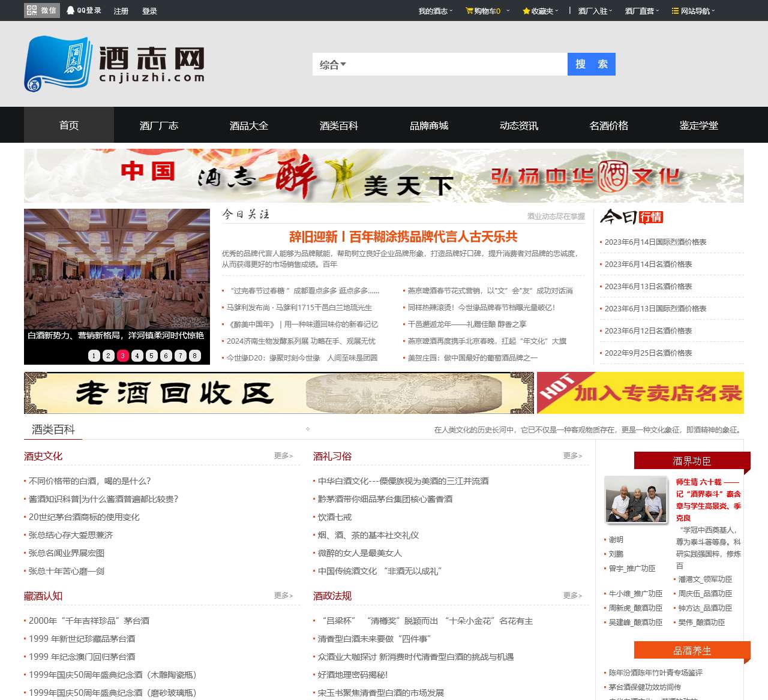Click the red 酒界功臣 heading

coord(692,461)
